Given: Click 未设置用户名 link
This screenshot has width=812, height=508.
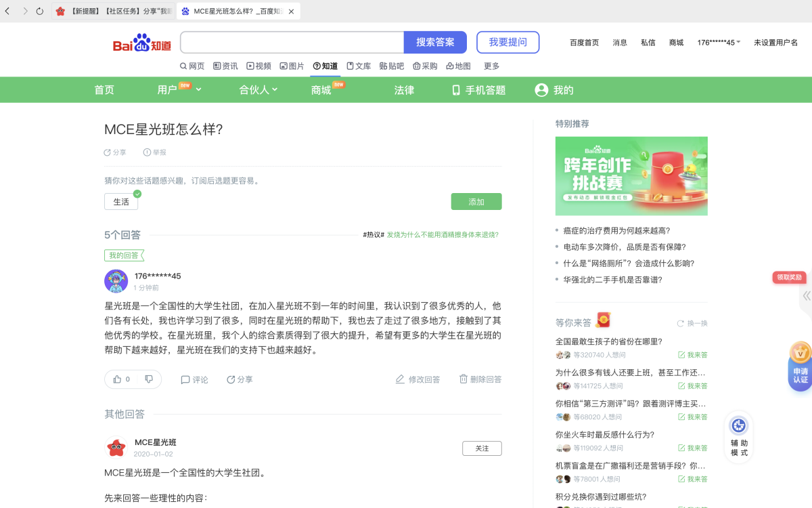Looking at the screenshot, I should [775, 43].
